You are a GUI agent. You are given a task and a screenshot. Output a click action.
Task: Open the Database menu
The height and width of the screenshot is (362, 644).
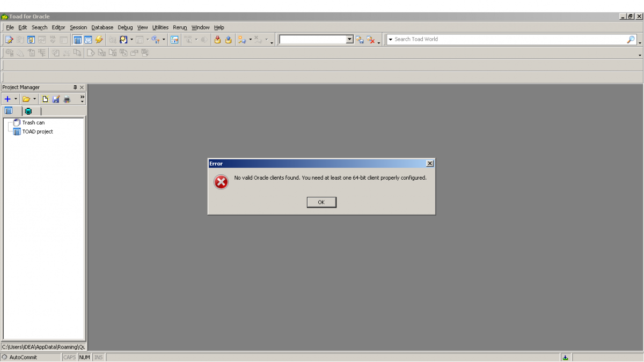pos(102,27)
